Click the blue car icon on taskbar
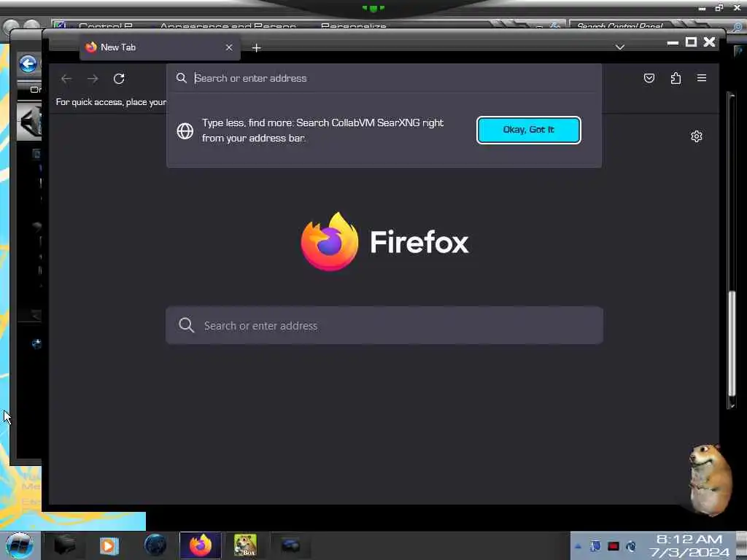747x560 pixels. click(x=290, y=545)
